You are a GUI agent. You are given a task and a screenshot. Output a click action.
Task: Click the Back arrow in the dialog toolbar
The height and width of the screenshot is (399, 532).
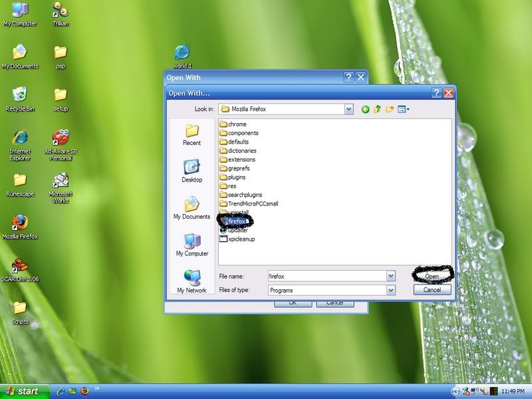point(365,109)
